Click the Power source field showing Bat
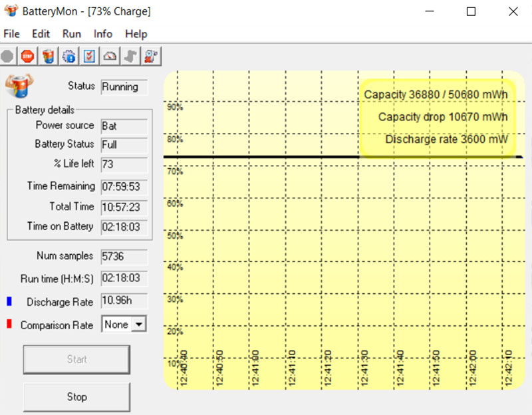 (124, 126)
